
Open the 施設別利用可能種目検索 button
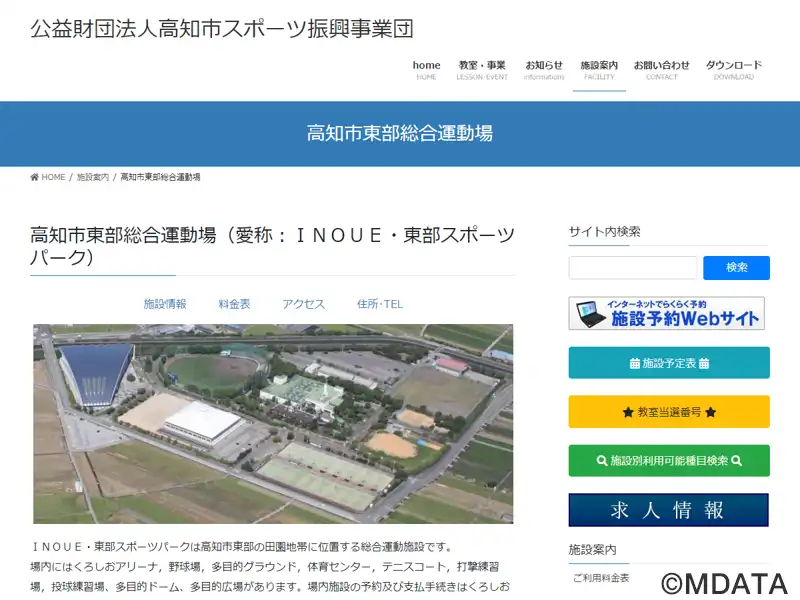pos(669,461)
